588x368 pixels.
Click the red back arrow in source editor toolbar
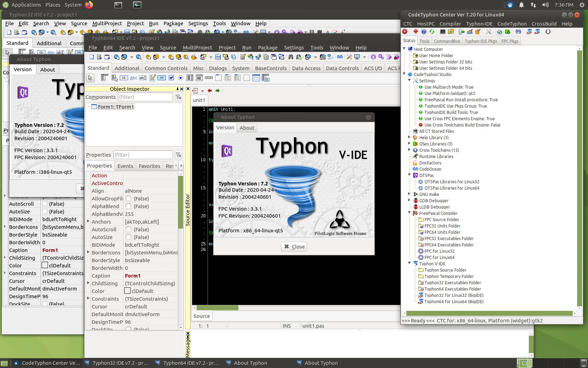[210, 91]
